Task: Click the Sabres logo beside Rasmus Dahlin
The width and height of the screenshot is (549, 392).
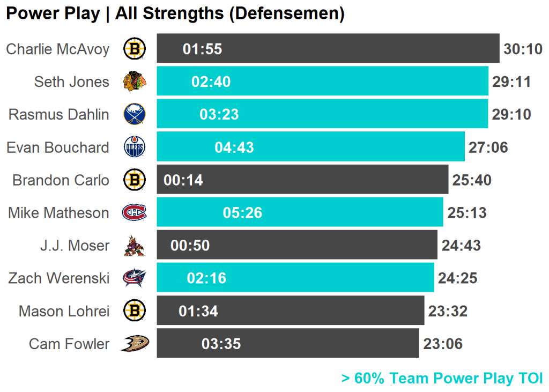Action: 134,114
